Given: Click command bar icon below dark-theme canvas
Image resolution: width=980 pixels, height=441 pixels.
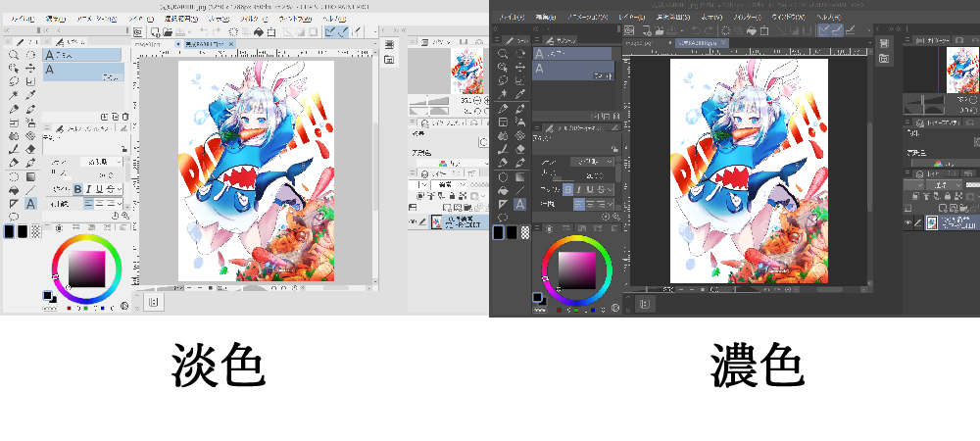Looking at the screenshot, I should [x=646, y=304].
